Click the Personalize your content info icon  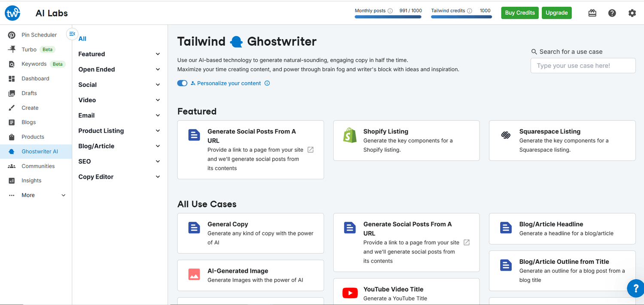tap(267, 83)
